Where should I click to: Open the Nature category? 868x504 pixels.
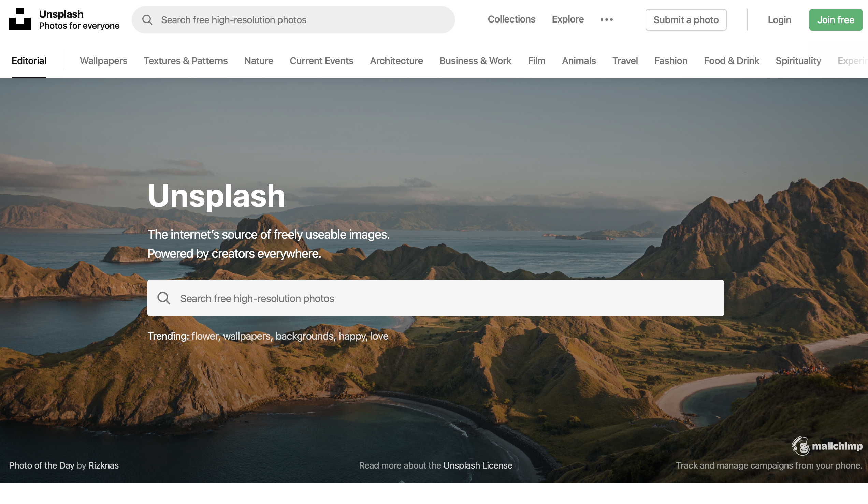[x=259, y=61]
